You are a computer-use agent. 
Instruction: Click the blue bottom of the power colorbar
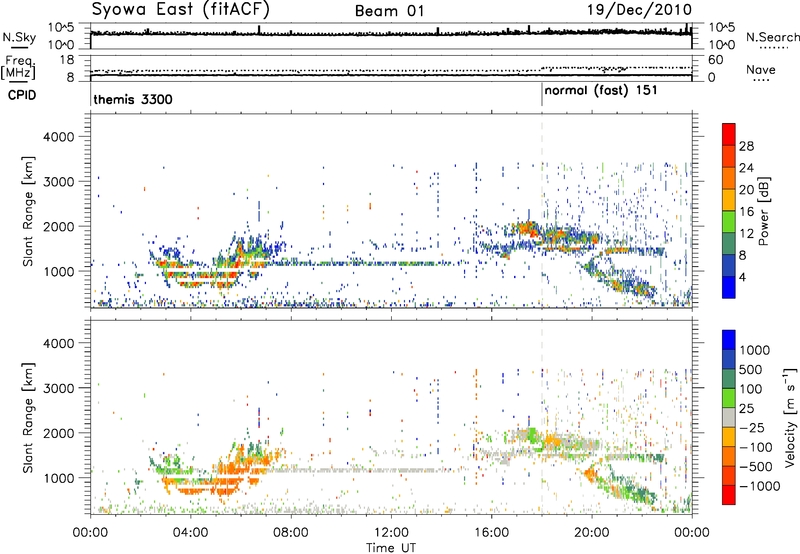click(729, 288)
